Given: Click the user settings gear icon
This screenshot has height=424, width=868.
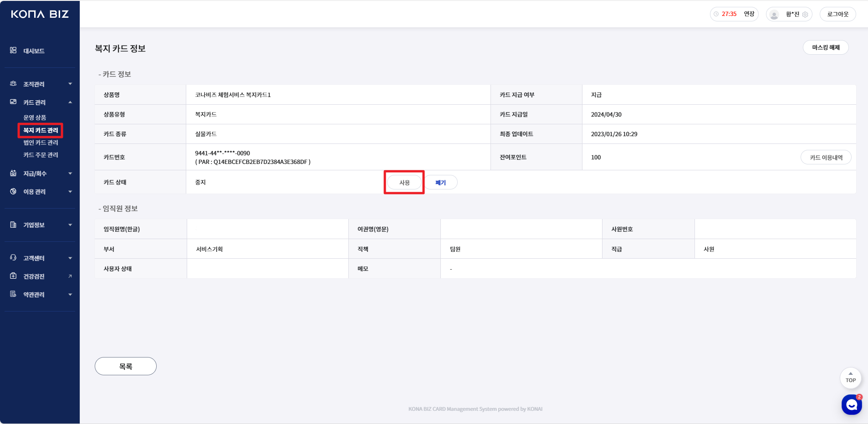Looking at the screenshot, I should (x=805, y=15).
